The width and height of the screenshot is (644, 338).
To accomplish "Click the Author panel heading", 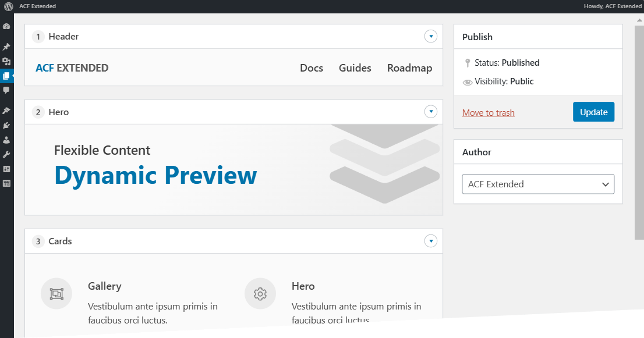I will click(x=476, y=152).
